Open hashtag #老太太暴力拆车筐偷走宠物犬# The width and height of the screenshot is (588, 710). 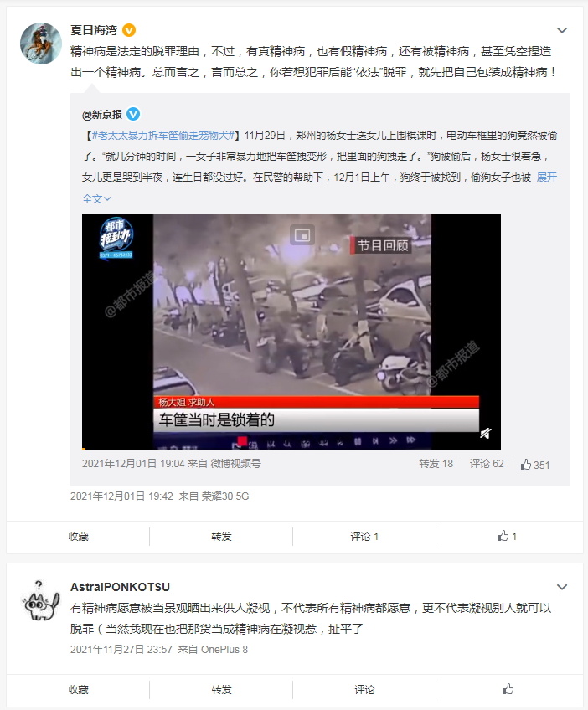point(163,136)
